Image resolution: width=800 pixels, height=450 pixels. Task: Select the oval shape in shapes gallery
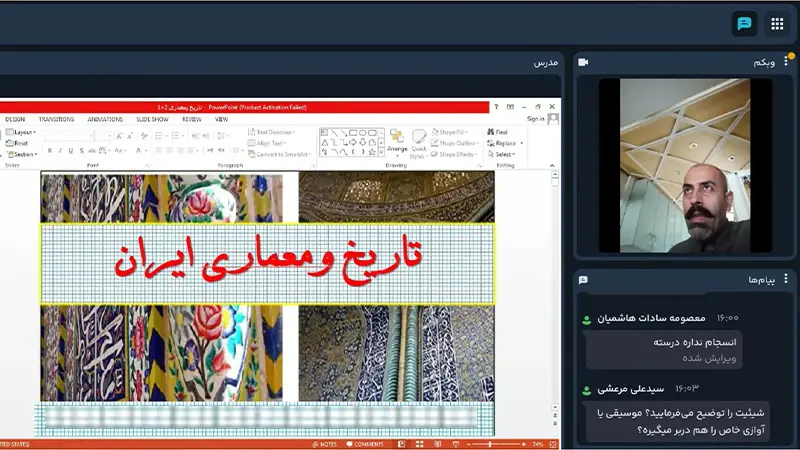click(363, 133)
